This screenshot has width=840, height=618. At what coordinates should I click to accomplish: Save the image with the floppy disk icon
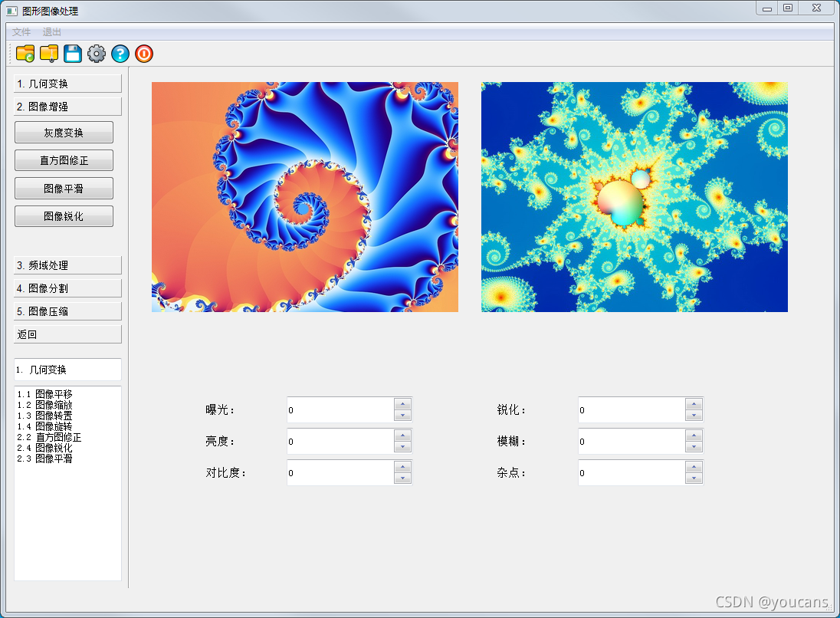point(72,54)
